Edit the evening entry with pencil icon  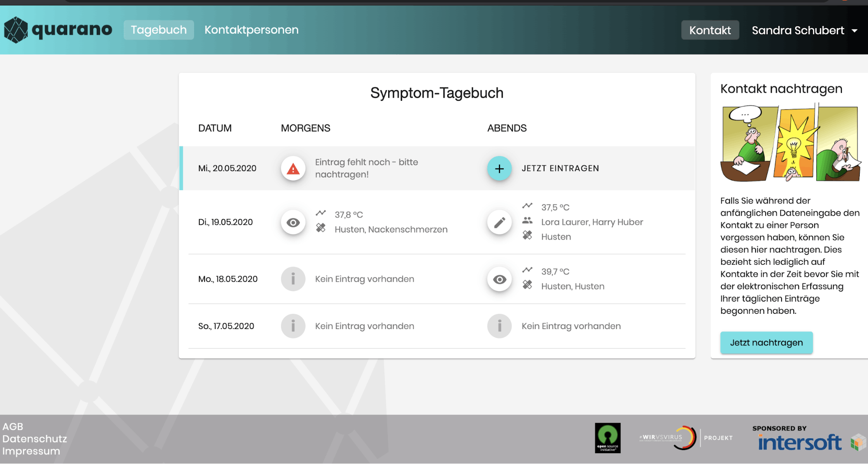[x=499, y=222]
